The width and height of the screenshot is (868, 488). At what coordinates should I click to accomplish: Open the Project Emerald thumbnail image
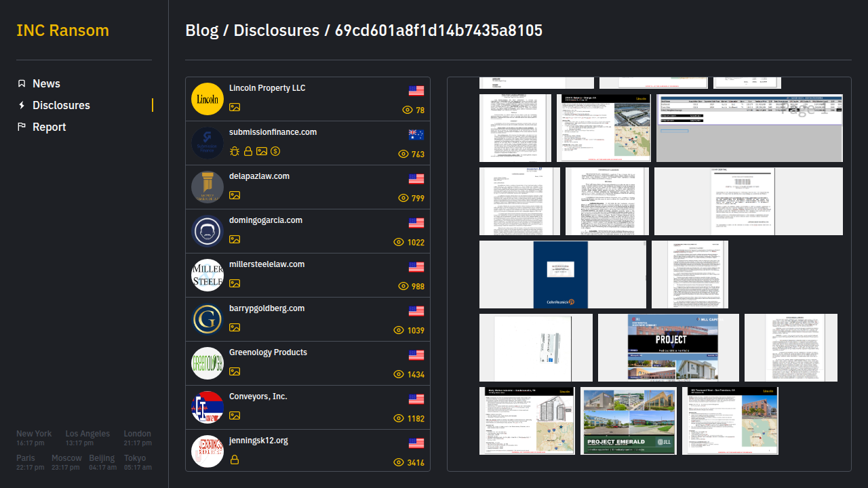click(628, 420)
